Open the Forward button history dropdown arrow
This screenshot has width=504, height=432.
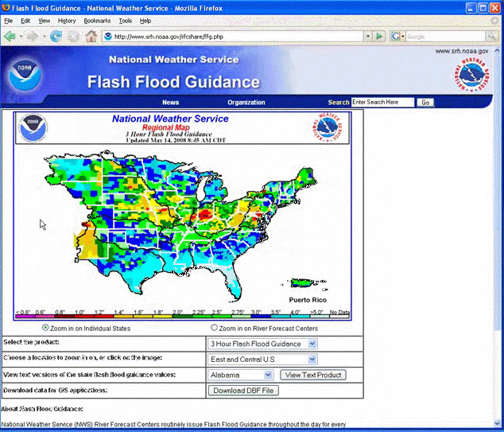click(44, 37)
